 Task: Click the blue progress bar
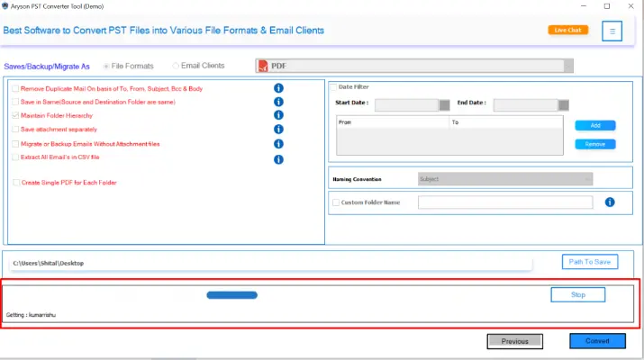pos(232,295)
